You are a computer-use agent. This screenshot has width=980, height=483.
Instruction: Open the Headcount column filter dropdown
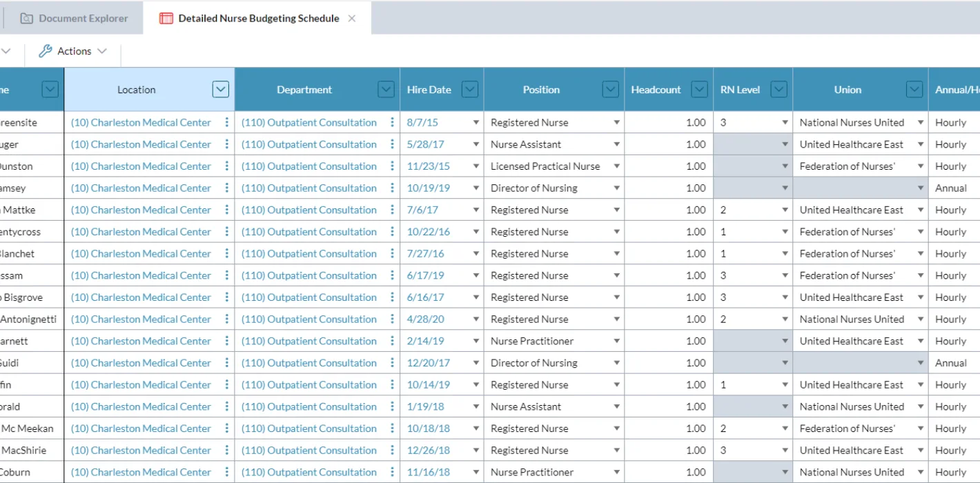[x=699, y=89]
